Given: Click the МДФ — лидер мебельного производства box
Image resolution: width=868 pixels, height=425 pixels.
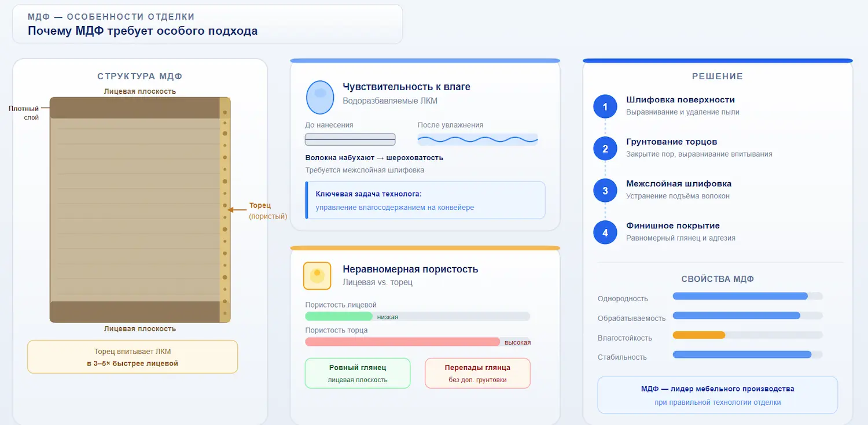Looking at the screenshot, I should (x=718, y=395).
